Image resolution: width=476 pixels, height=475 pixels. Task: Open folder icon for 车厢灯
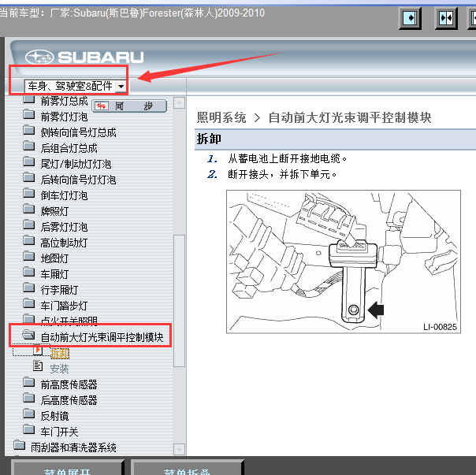pyautogui.click(x=29, y=273)
